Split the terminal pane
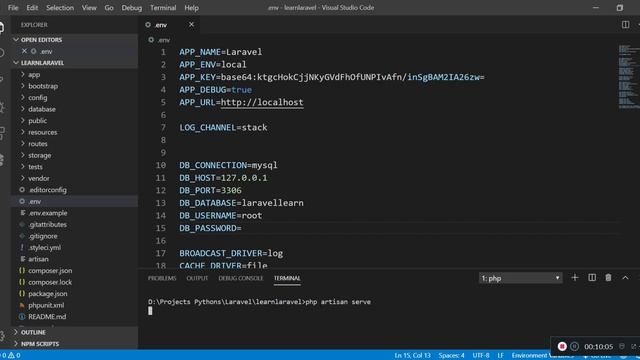The image size is (640, 360). coord(592,278)
